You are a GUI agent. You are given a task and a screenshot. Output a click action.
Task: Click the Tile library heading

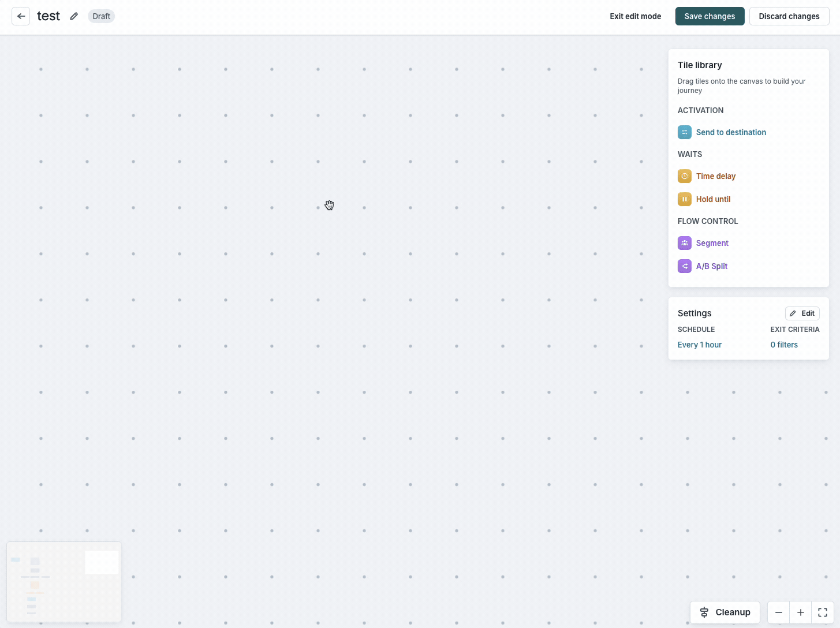pos(700,65)
